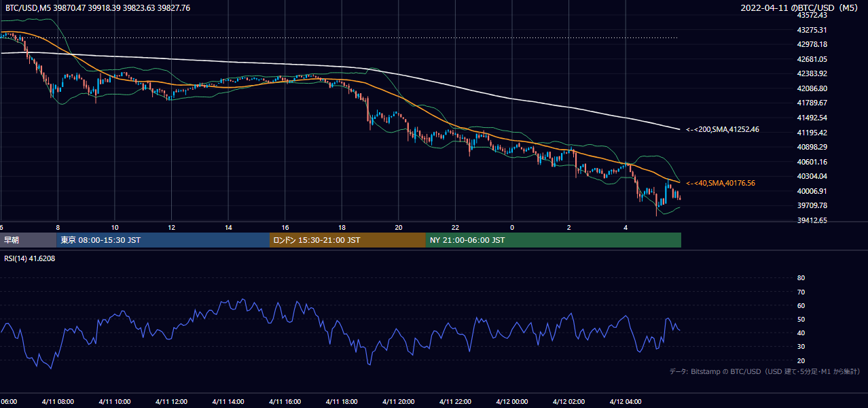The height and width of the screenshot is (408, 868).
Task: Click the 4/11 14:00 date label
Action: 228,402
